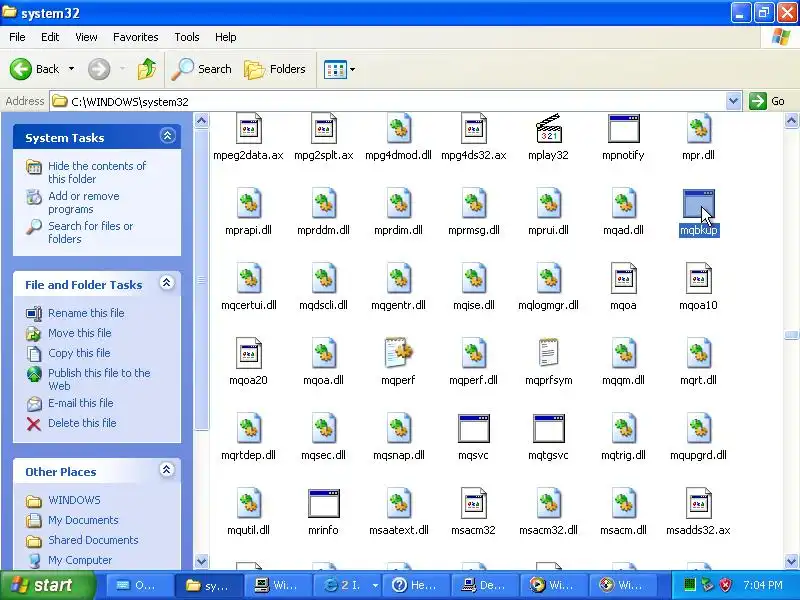Collapse the Other Places panel

click(166, 470)
